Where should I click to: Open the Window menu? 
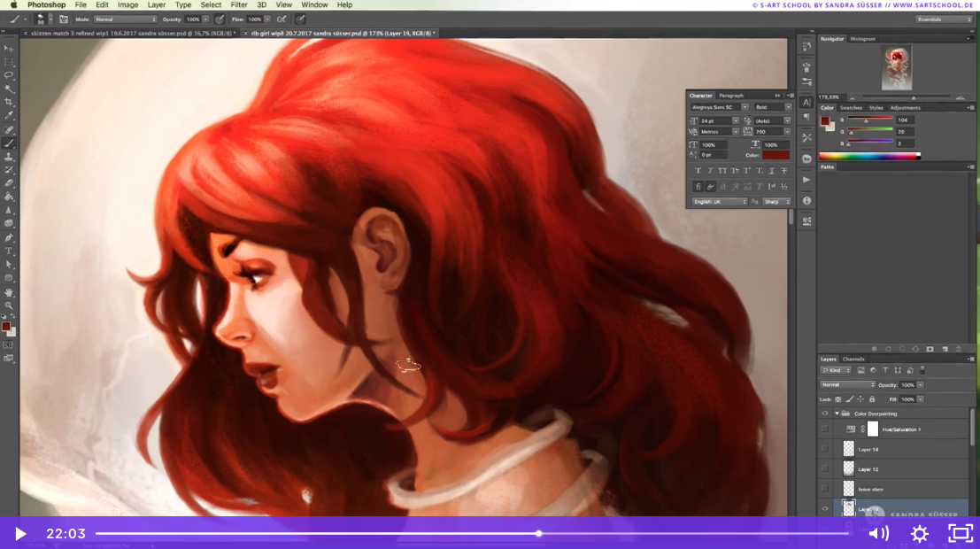tap(314, 5)
